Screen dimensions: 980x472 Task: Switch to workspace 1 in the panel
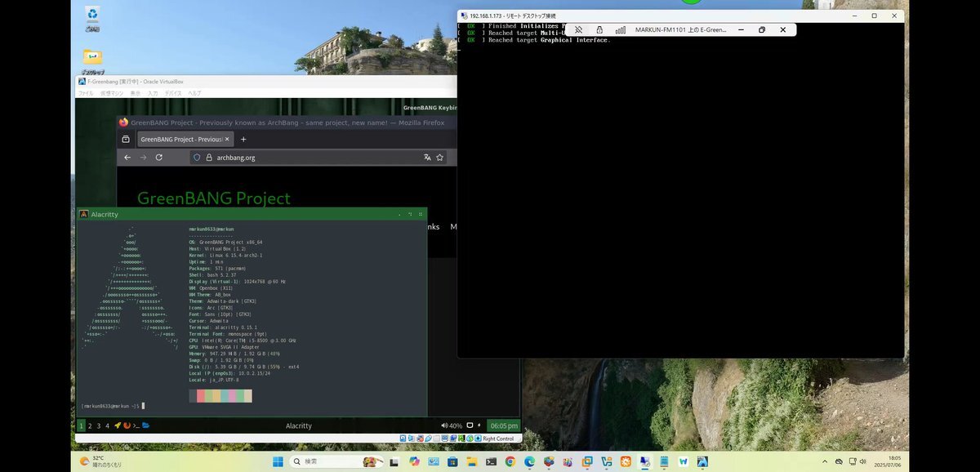click(81, 425)
